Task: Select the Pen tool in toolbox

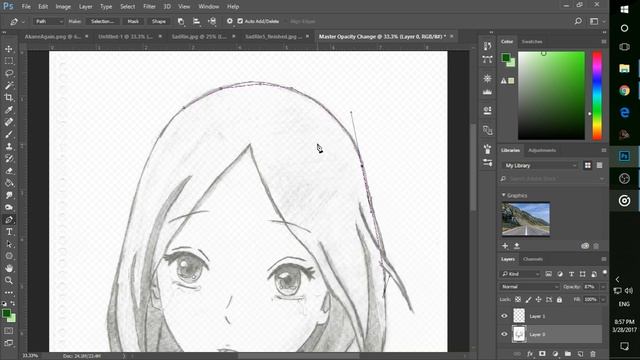Action: [x=9, y=220]
